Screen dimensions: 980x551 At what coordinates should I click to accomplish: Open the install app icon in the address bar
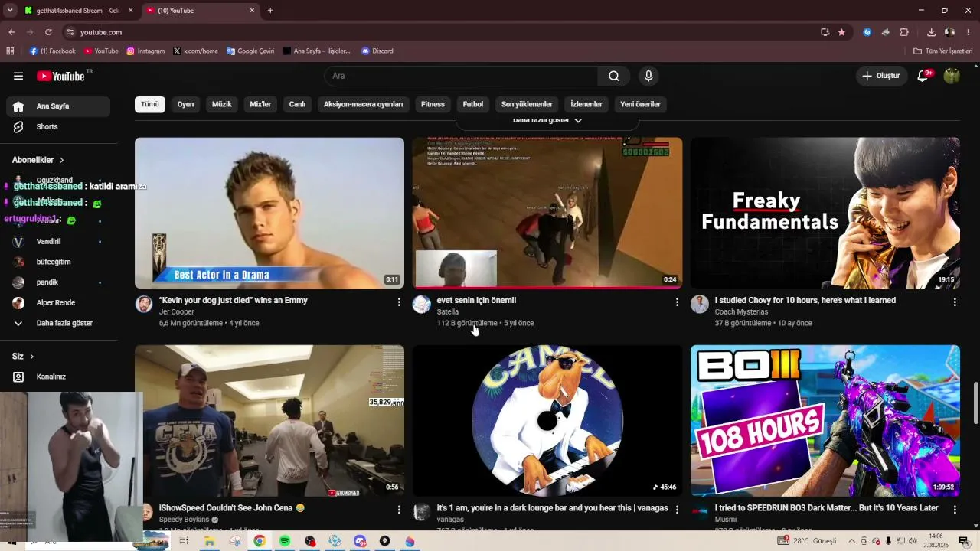tap(825, 32)
